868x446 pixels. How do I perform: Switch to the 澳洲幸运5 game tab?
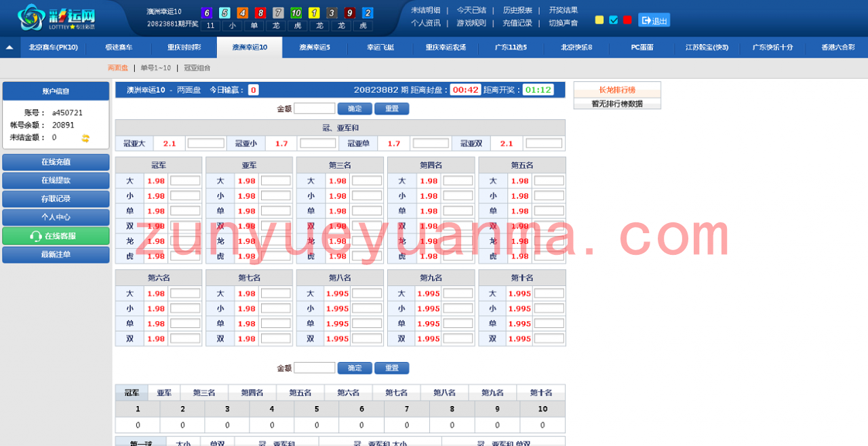point(315,47)
